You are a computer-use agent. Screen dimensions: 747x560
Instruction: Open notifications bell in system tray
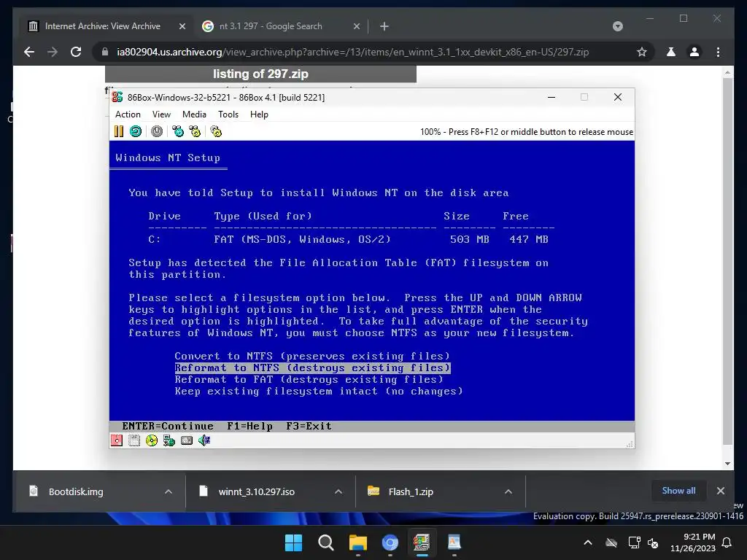[727, 542]
